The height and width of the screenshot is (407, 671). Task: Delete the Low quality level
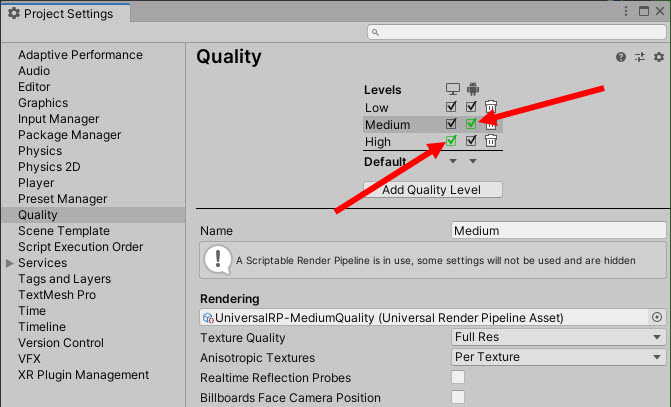(491, 106)
